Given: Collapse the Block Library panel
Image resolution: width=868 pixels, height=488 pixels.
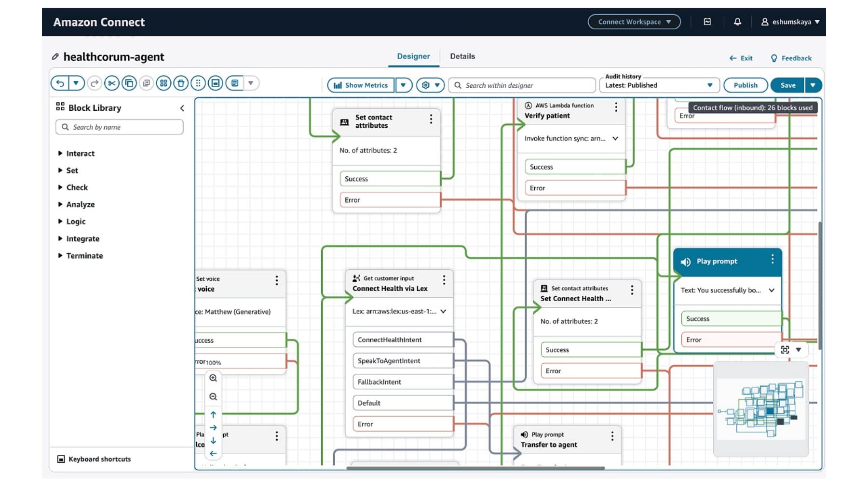Looking at the screenshot, I should (x=182, y=108).
